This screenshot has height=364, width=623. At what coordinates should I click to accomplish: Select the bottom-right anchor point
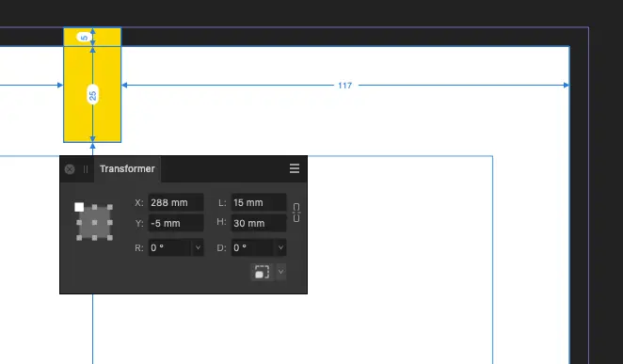tap(110, 238)
